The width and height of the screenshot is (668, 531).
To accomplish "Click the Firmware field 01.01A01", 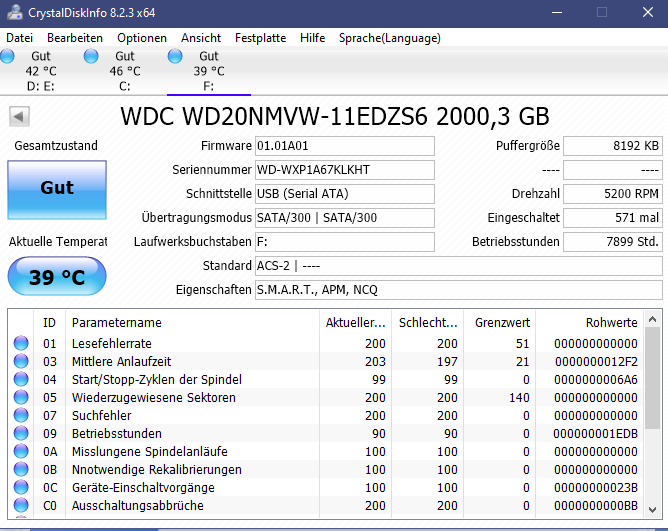I will (x=345, y=146).
